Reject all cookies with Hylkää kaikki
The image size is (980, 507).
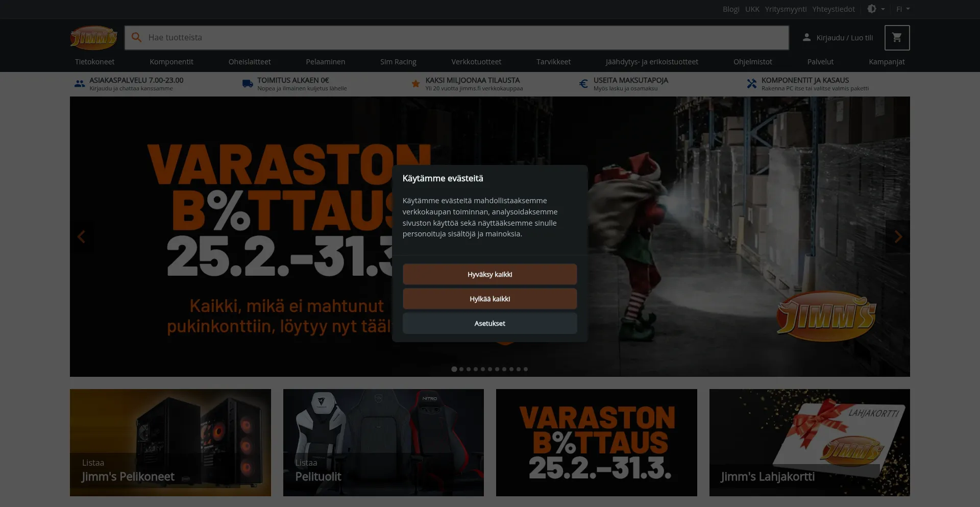pos(490,299)
